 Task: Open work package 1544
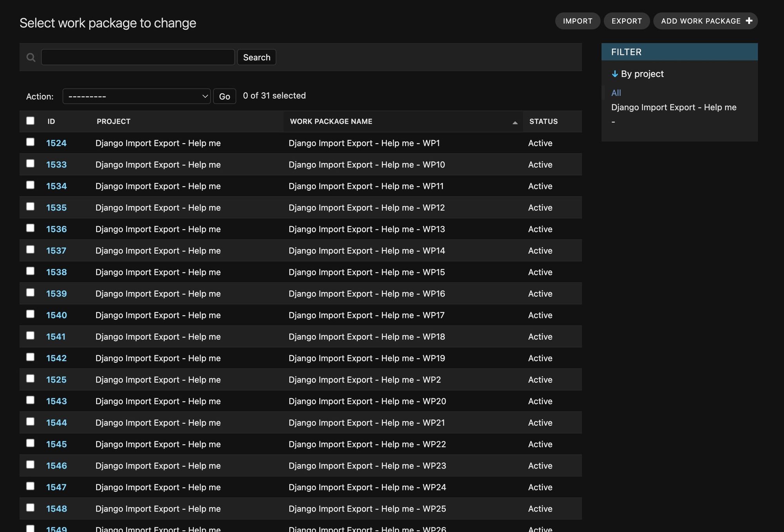click(56, 423)
